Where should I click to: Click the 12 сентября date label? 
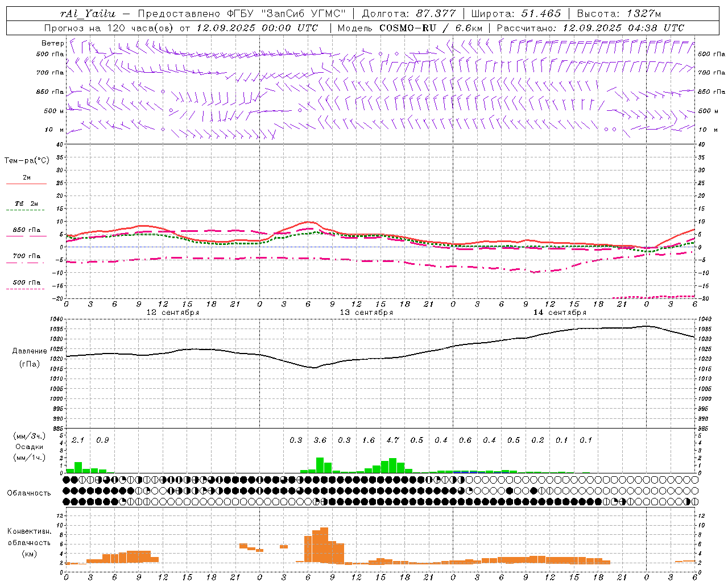pos(173,313)
